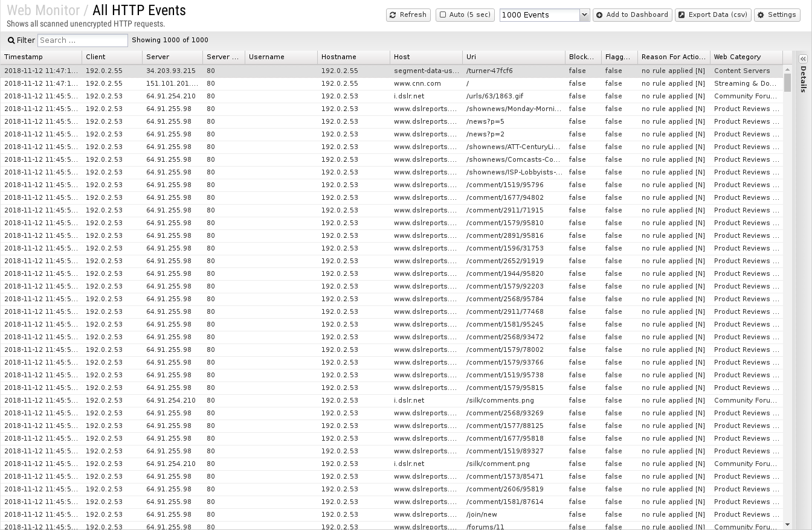Select the /turner-47fcf6 uri cell

[514, 71]
